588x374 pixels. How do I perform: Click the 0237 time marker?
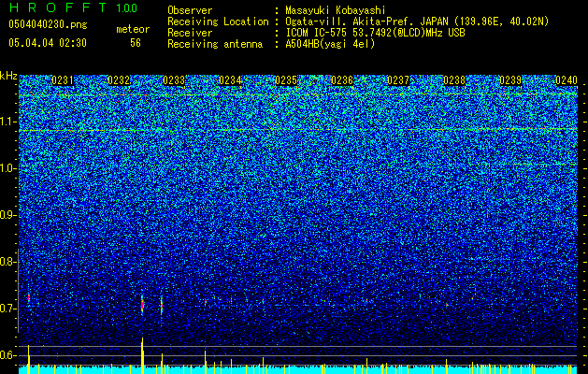398,80
